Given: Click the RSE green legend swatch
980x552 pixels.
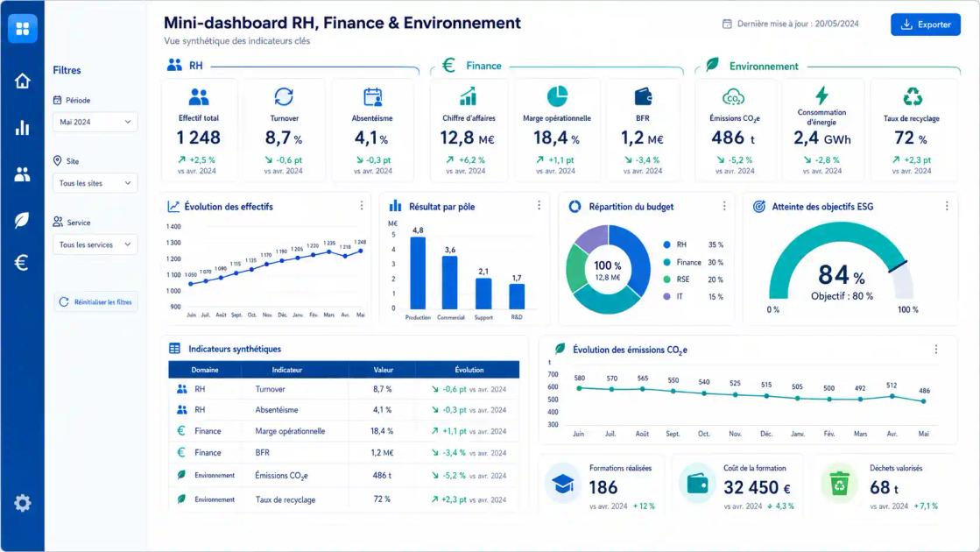Looking at the screenshot, I should click(666, 280).
